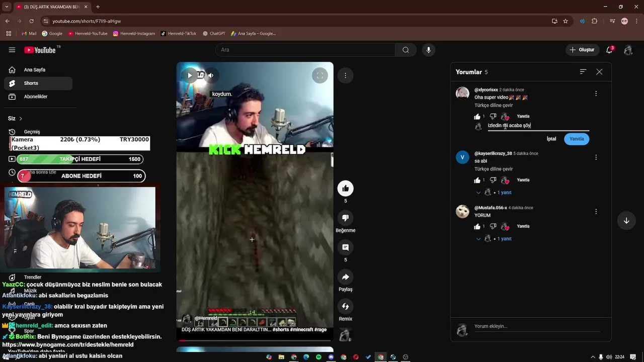This screenshot has height=362, width=644.
Task: Like the @xlycorisxx comment
Action: click(x=477, y=117)
